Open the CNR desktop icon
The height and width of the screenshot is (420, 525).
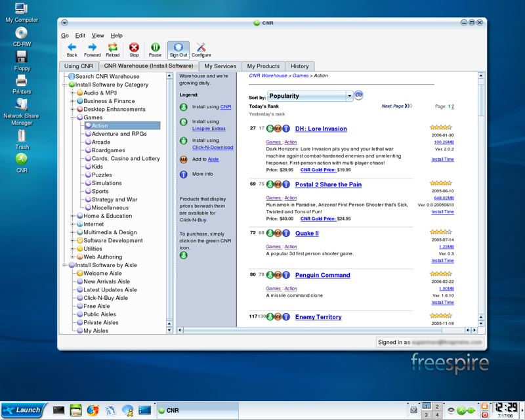pyautogui.click(x=22, y=163)
